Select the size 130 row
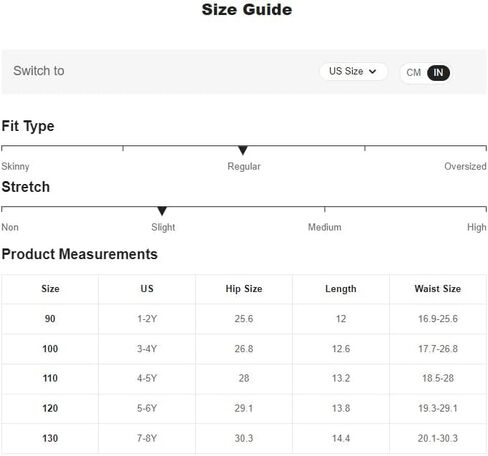Image resolution: width=488 pixels, height=456 pixels. pyautogui.click(x=244, y=438)
